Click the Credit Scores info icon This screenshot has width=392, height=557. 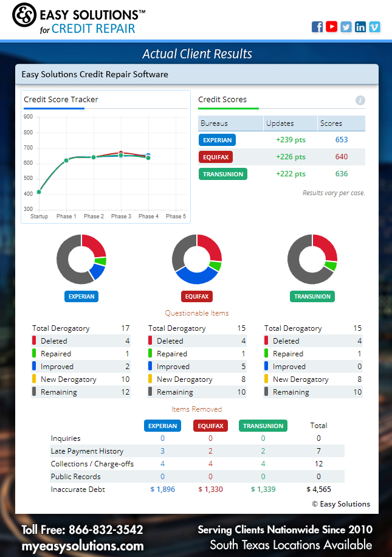360,100
